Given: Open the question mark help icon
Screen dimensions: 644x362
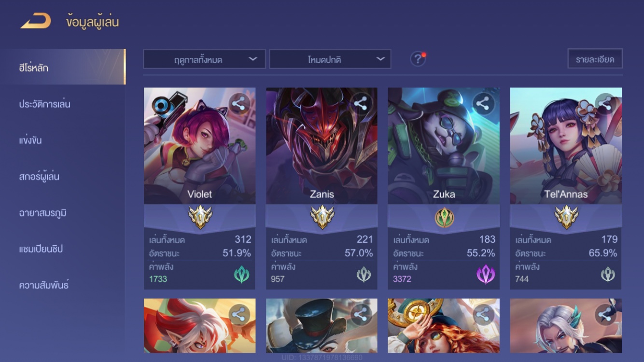Looking at the screenshot, I should 418,59.
